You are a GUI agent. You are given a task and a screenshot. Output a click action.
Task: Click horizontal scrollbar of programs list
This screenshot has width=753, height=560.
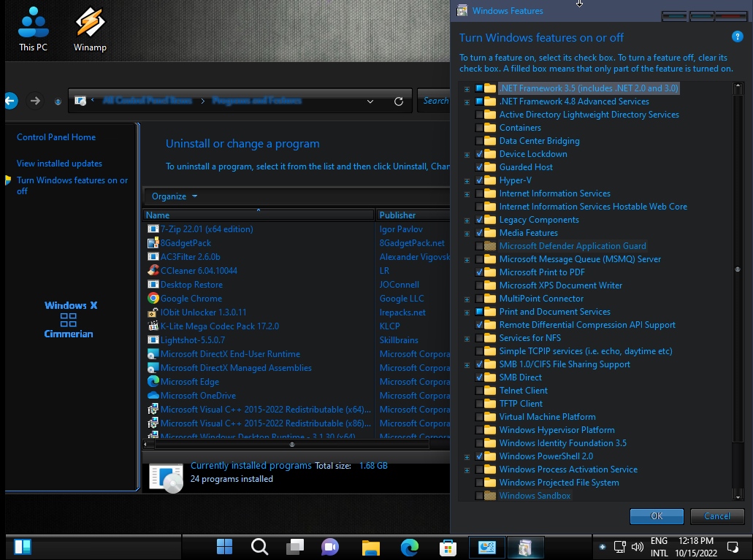[292, 444]
